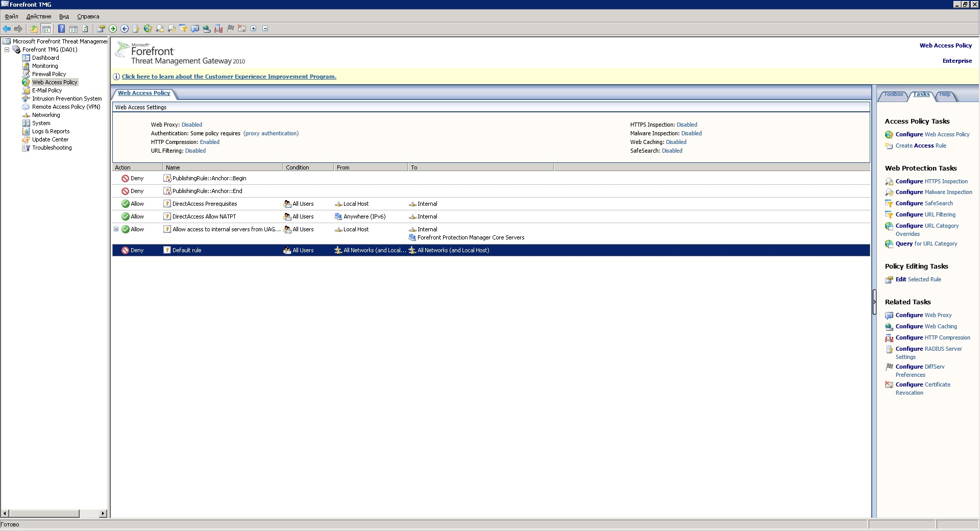Select the Web Access Policy tab
This screenshot has width=980, height=531.
pyautogui.click(x=144, y=93)
